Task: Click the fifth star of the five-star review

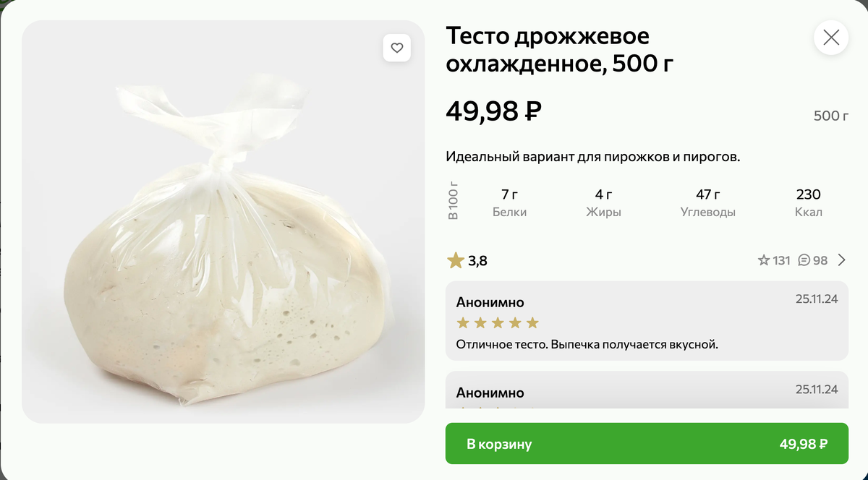Action: tap(534, 322)
